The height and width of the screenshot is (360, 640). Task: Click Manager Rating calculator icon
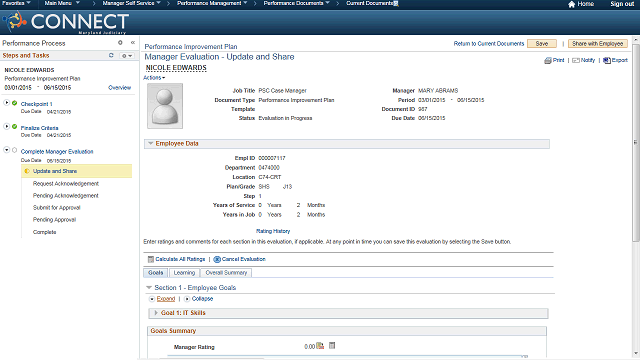coord(332,345)
